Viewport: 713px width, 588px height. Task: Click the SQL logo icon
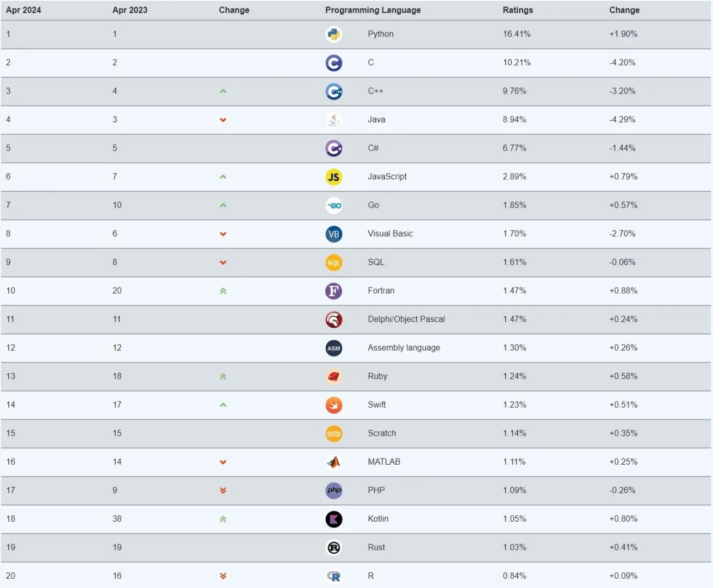coord(333,262)
